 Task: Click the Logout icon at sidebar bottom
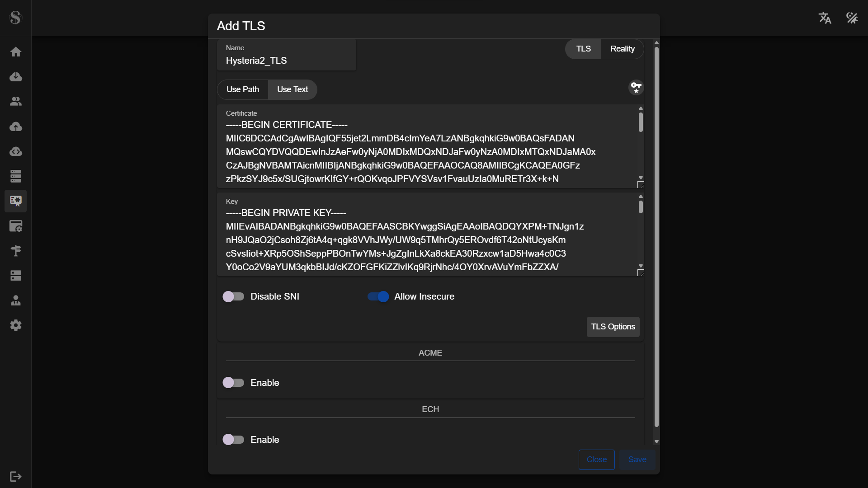click(16, 477)
